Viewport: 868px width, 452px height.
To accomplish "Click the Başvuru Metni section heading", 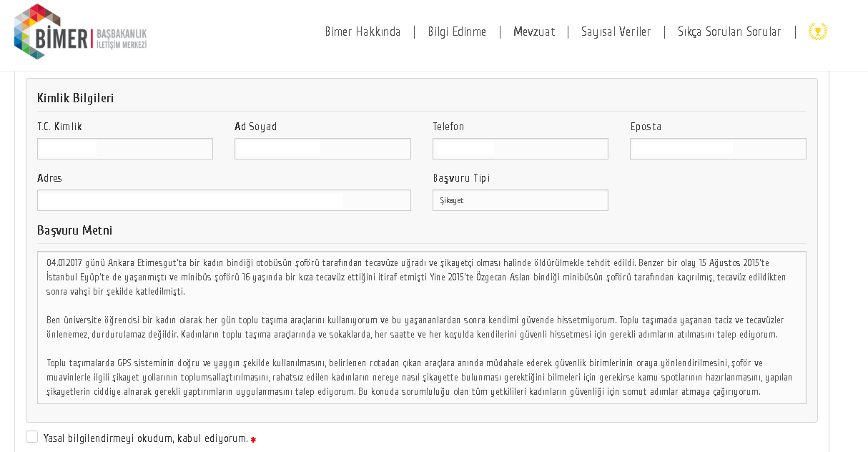I will tap(74, 230).
